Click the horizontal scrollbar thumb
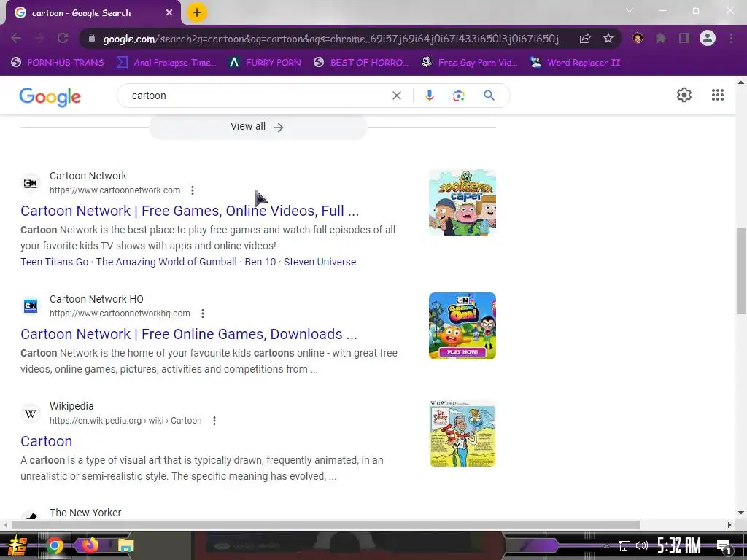This screenshot has height=560, width=747. tap(325, 525)
